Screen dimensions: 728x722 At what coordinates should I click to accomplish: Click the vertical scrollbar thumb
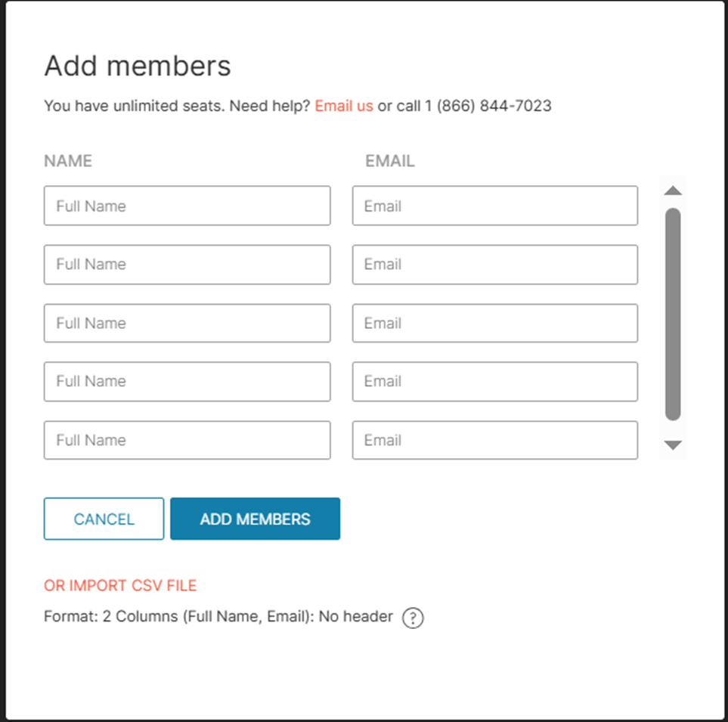point(673,314)
